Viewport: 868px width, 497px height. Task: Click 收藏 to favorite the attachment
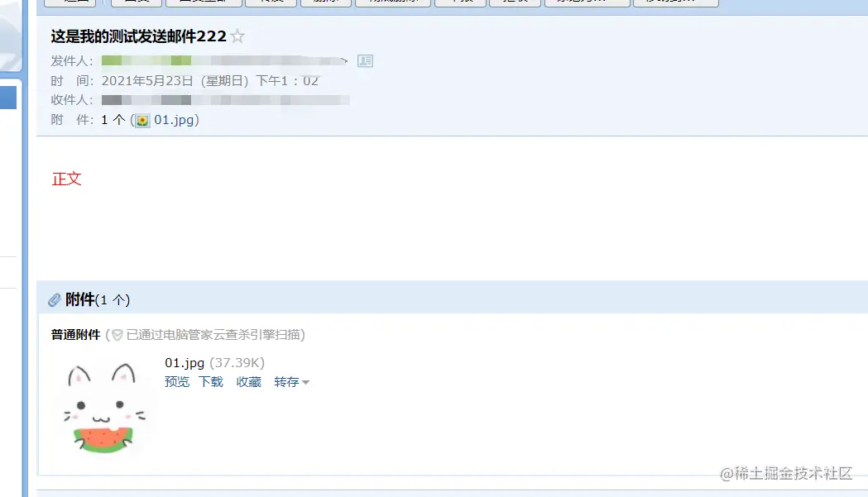(248, 382)
